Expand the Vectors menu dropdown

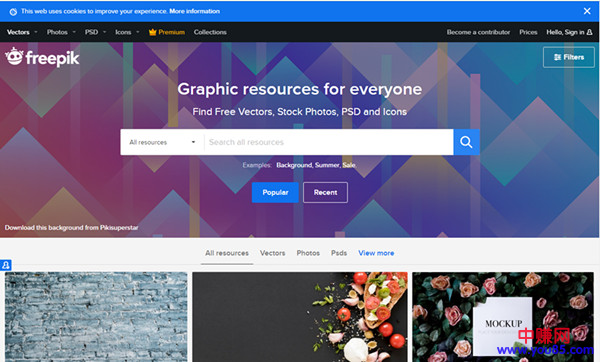pyautogui.click(x=36, y=32)
